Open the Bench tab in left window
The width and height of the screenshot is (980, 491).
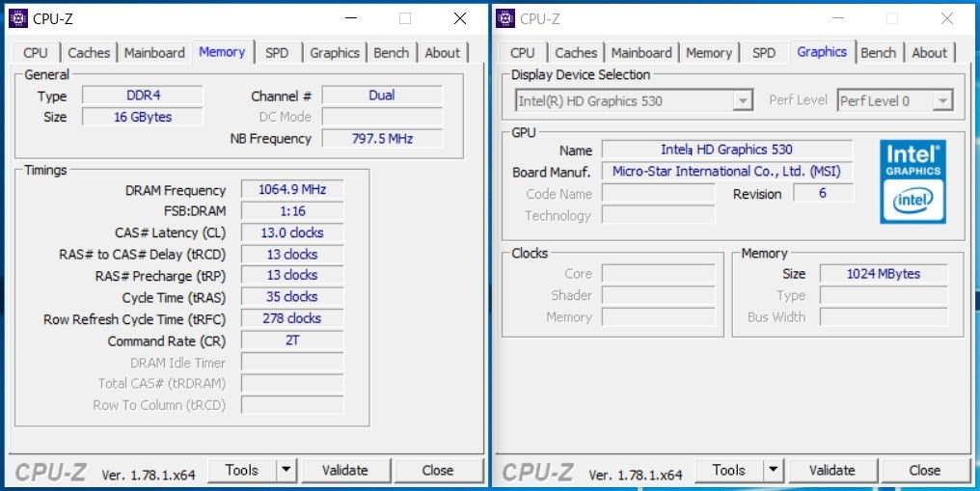(x=392, y=53)
